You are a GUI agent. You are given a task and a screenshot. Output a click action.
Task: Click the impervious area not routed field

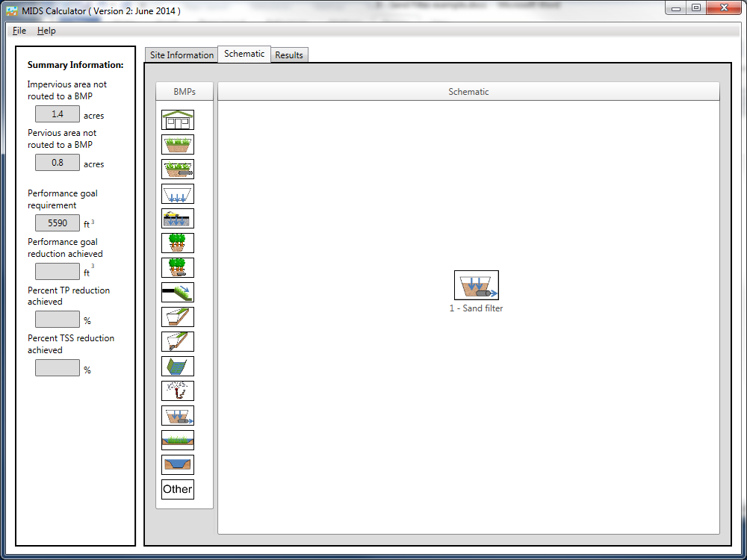coord(57,114)
